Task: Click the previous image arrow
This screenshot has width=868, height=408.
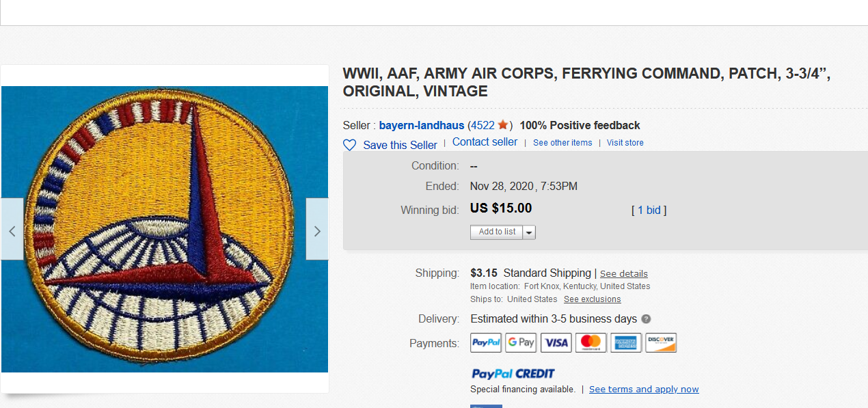Action: pyautogui.click(x=12, y=230)
